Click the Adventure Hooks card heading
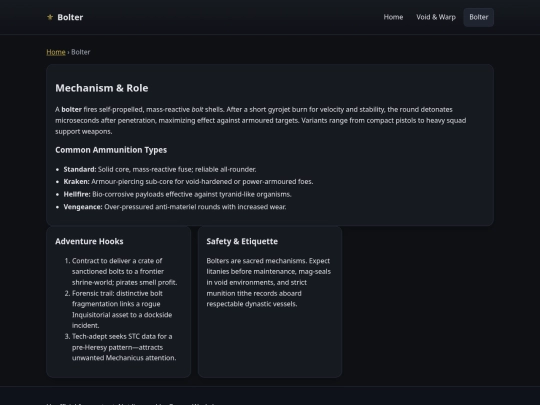Screen dimensions: 540x405 click(89, 241)
